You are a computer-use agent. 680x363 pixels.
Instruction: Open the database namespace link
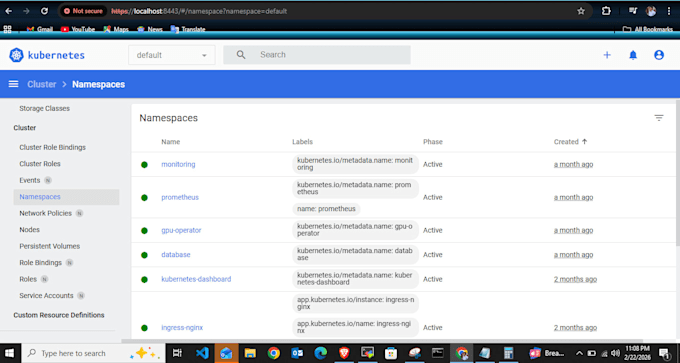pos(176,255)
